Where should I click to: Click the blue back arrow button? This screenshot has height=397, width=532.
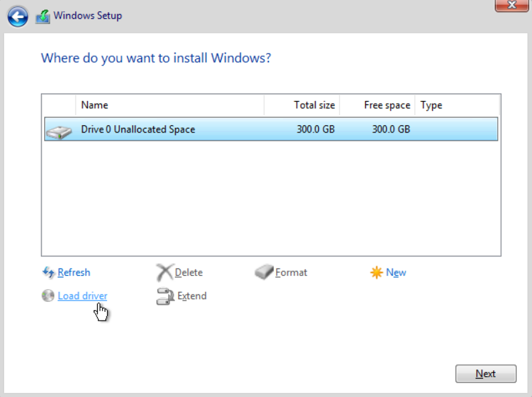(17, 17)
